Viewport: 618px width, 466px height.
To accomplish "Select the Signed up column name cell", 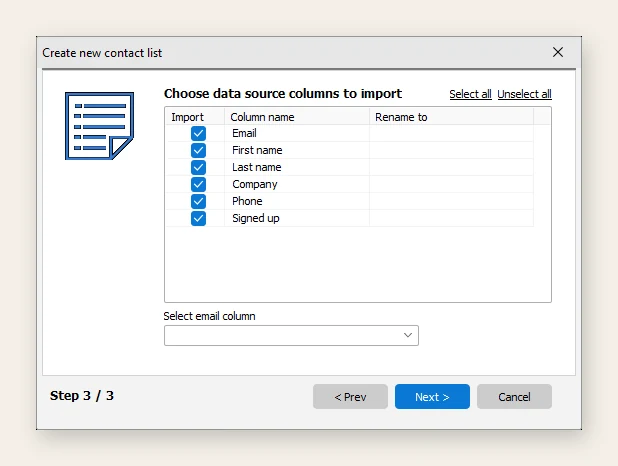I will pos(297,218).
